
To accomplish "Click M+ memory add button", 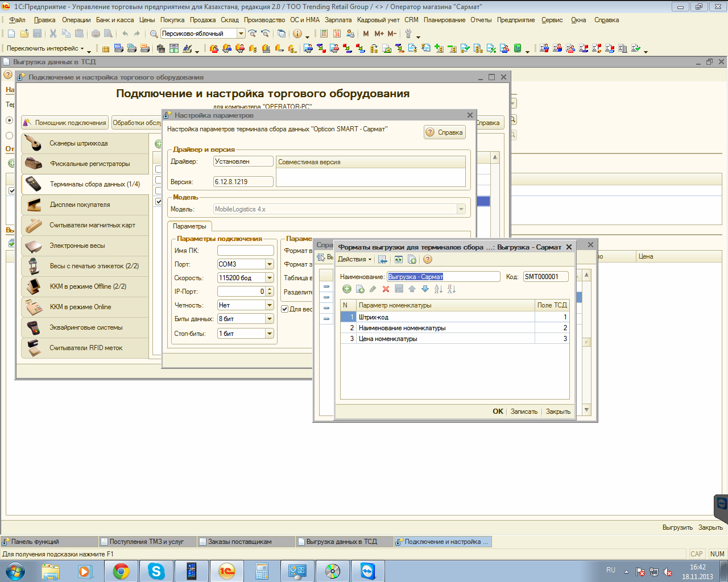I will tap(379, 34).
